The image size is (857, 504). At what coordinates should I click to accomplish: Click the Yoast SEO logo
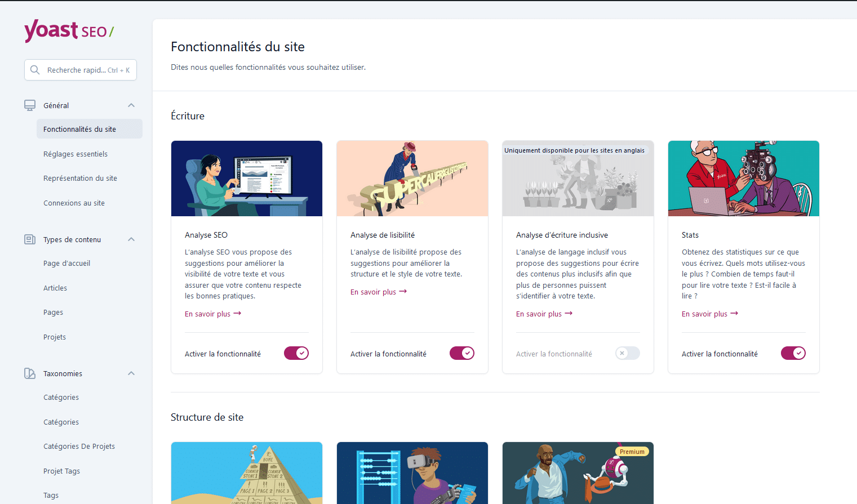69,30
